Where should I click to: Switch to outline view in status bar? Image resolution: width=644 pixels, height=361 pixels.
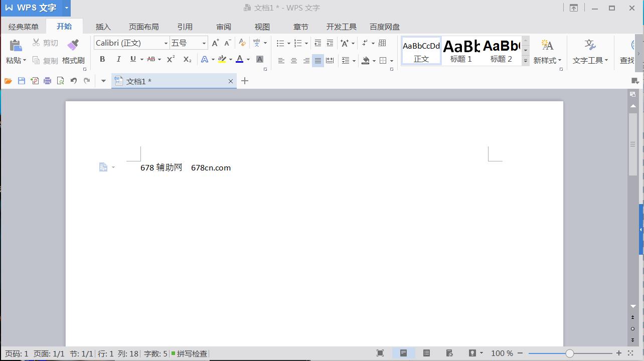point(426,353)
